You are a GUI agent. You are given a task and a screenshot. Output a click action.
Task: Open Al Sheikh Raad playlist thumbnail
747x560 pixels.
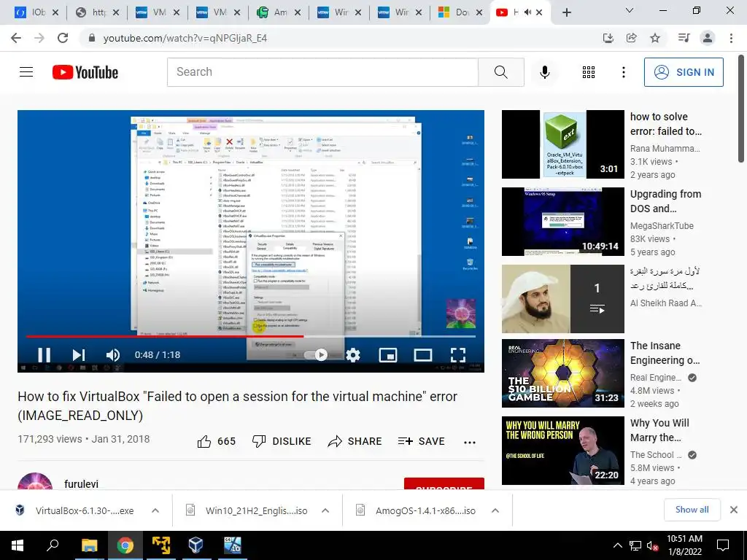tap(562, 299)
